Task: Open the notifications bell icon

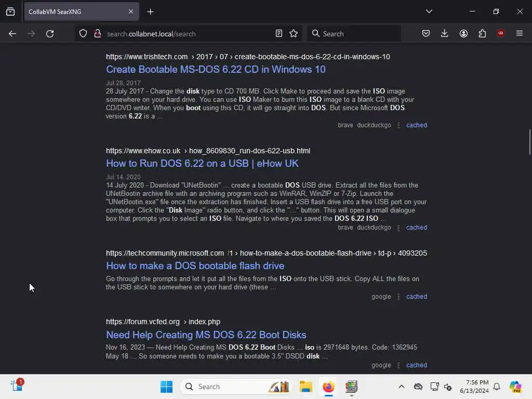Action: tap(497, 387)
